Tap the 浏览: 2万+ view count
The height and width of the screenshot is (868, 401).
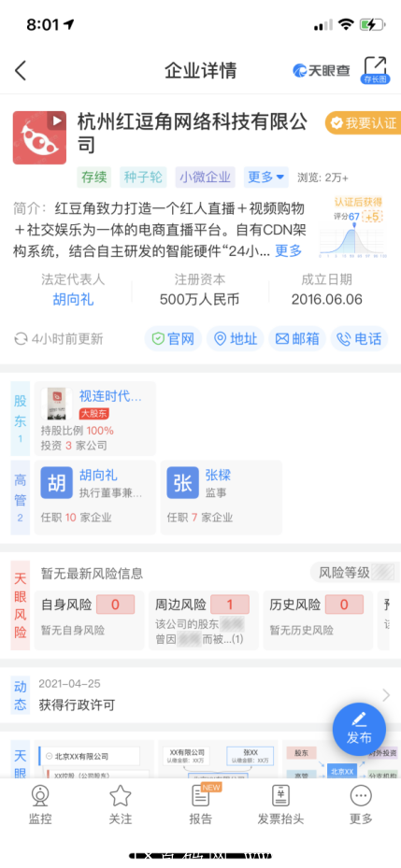(322, 178)
